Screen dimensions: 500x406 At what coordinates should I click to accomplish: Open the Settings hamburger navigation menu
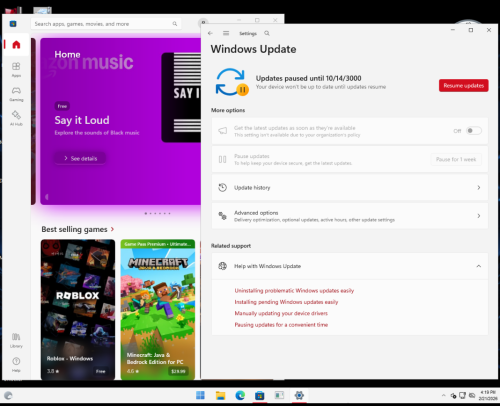226,33
